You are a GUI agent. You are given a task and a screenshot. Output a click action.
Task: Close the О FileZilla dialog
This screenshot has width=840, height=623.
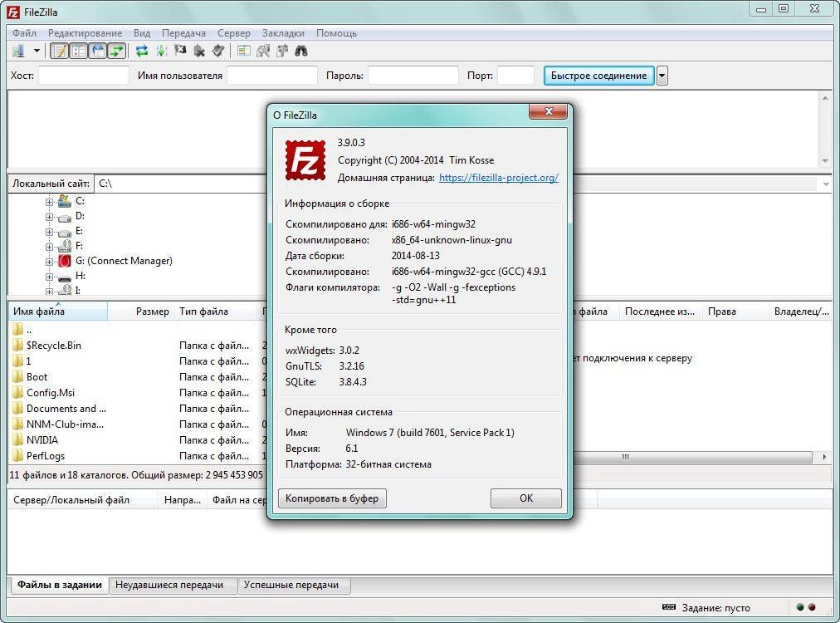548,111
